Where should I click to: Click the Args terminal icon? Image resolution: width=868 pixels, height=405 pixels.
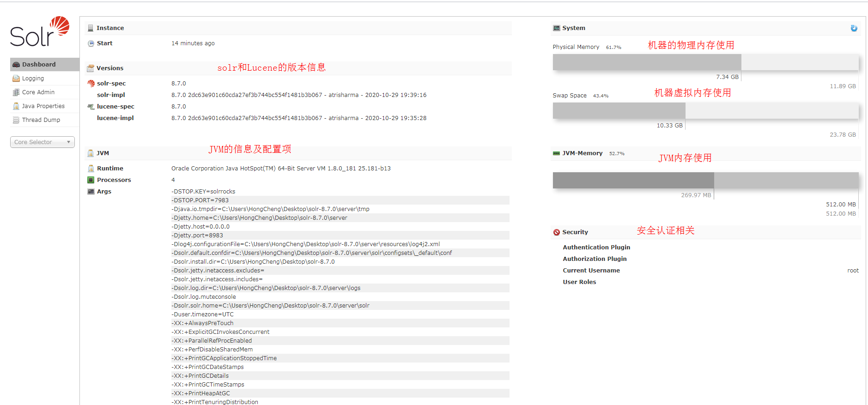(91, 192)
